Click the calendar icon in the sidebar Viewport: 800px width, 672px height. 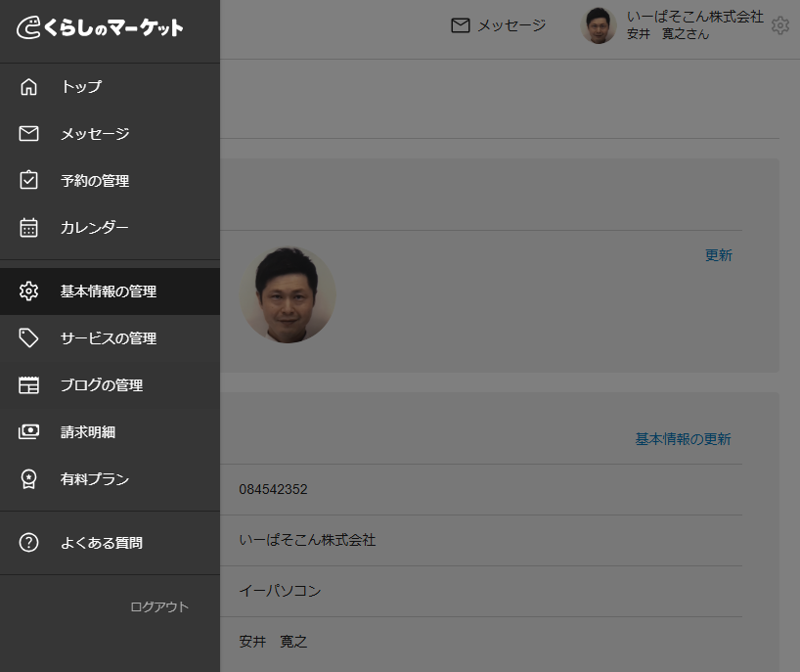[x=29, y=228]
